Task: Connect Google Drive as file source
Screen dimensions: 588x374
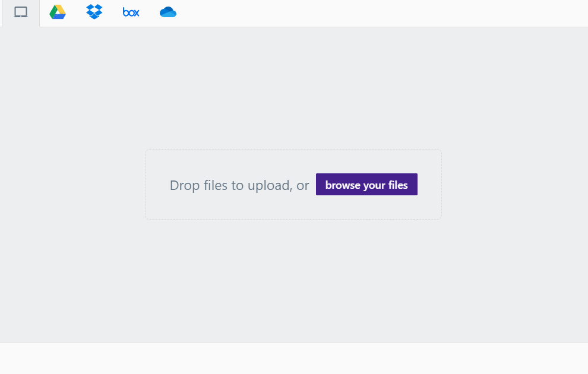Action: (x=58, y=12)
